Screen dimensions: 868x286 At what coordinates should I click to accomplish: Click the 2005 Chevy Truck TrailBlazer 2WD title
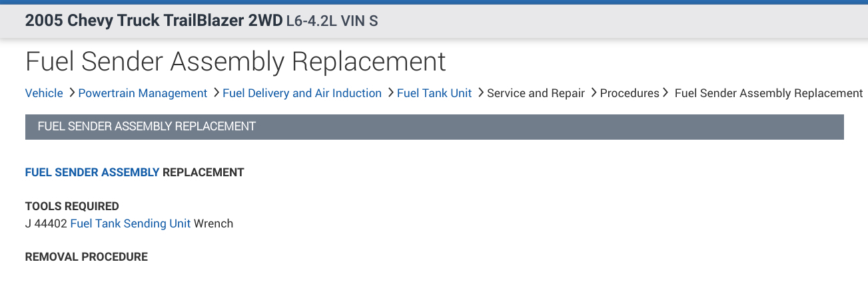pos(154,21)
